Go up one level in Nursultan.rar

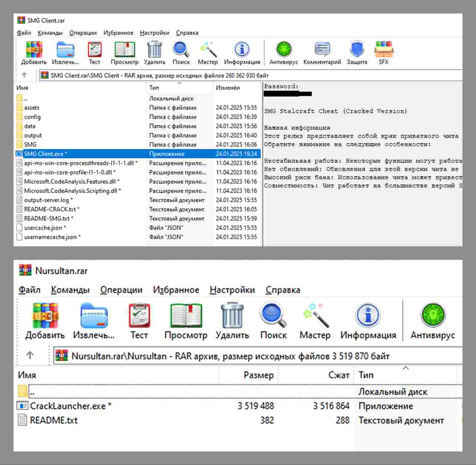(30, 355)
